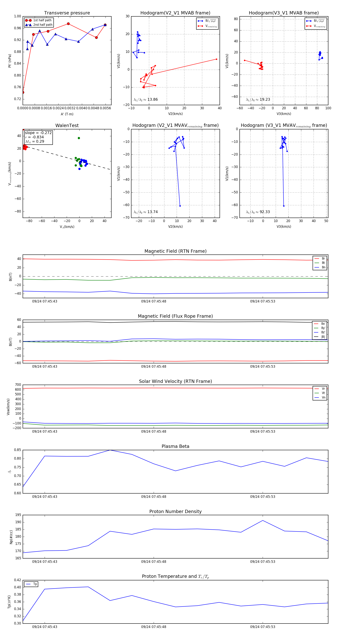Click the 'Hodogram(V2_V1 MVAB frame)' title
The height and width of the screenshot is (644, 351).
tap(175, 13)
